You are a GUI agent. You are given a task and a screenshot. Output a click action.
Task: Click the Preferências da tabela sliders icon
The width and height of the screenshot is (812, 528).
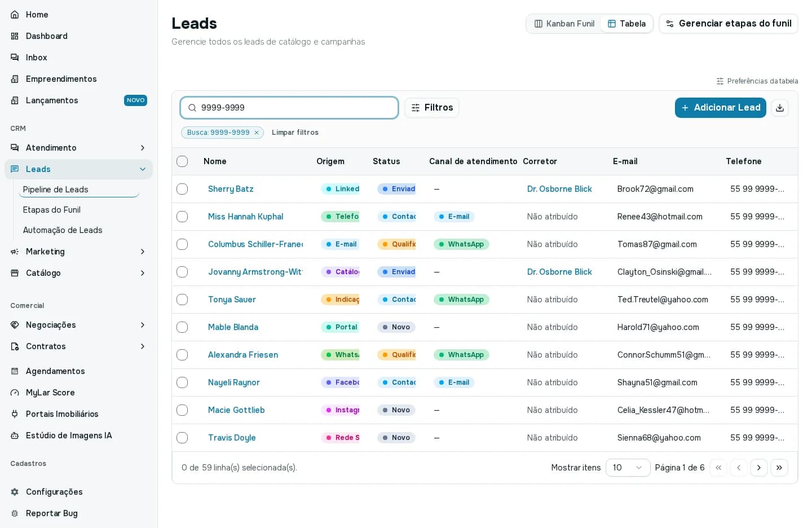tap(720, 81)
